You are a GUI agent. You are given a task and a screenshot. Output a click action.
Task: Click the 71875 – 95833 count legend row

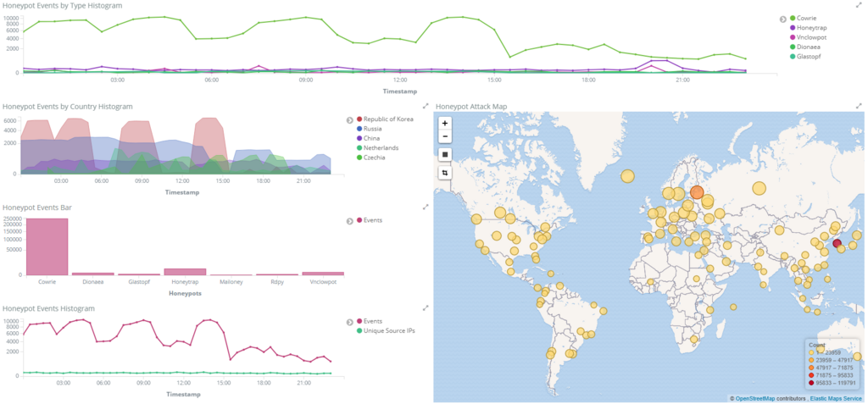tap(829, 374)
